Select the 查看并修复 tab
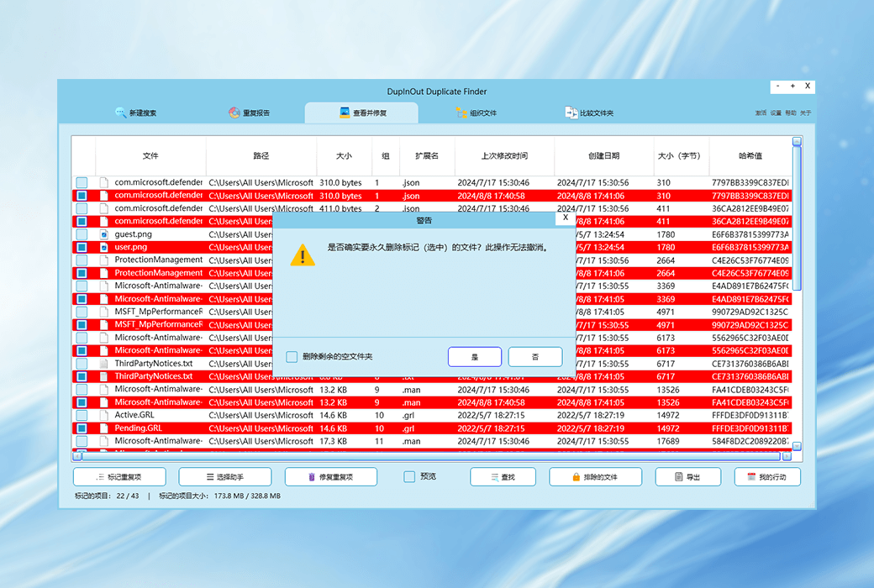 [x=361, y=113]
